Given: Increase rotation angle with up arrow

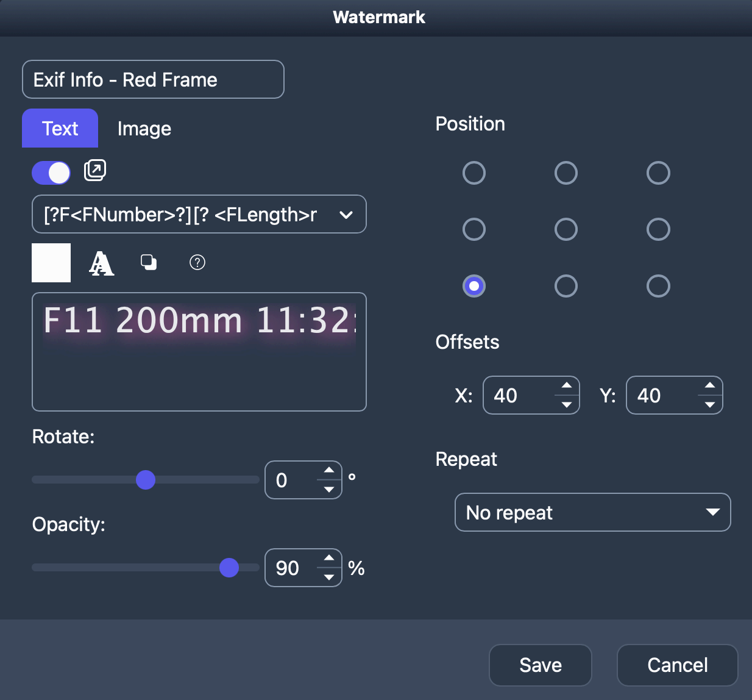Looking at the screenshot, I should pos(329,470).
